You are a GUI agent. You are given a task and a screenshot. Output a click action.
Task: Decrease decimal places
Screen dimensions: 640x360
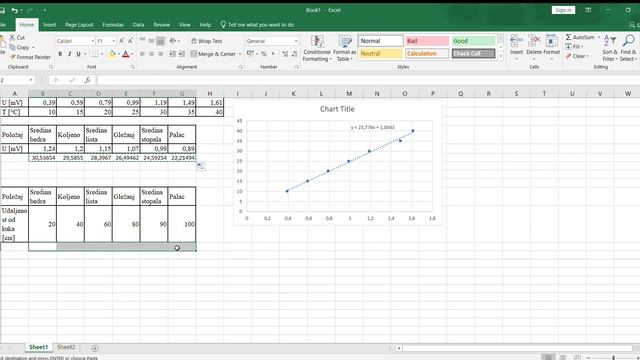[x=294, y=54]
